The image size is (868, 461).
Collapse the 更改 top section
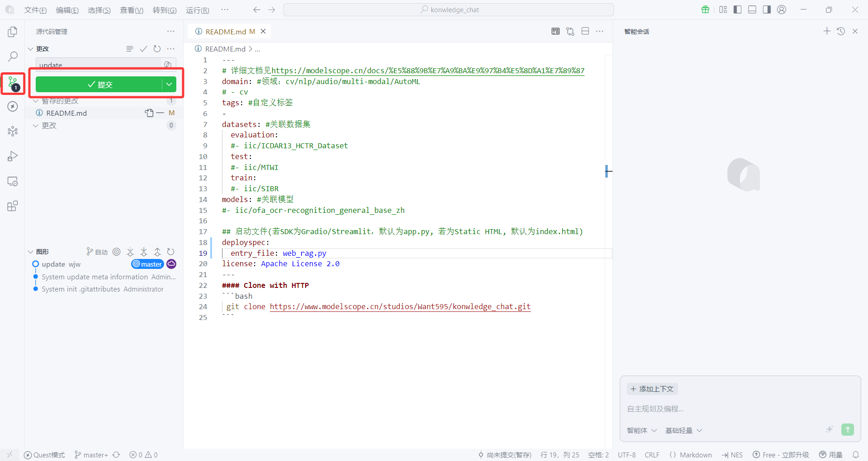tap(31, 49)
